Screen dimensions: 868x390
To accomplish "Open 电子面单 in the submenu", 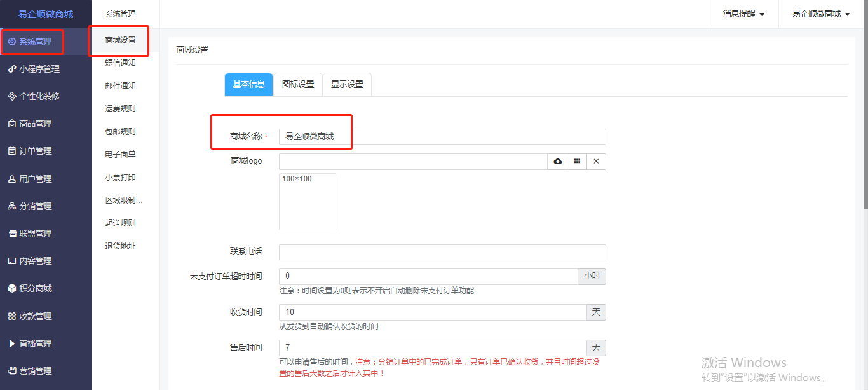I will coord(121,155).
